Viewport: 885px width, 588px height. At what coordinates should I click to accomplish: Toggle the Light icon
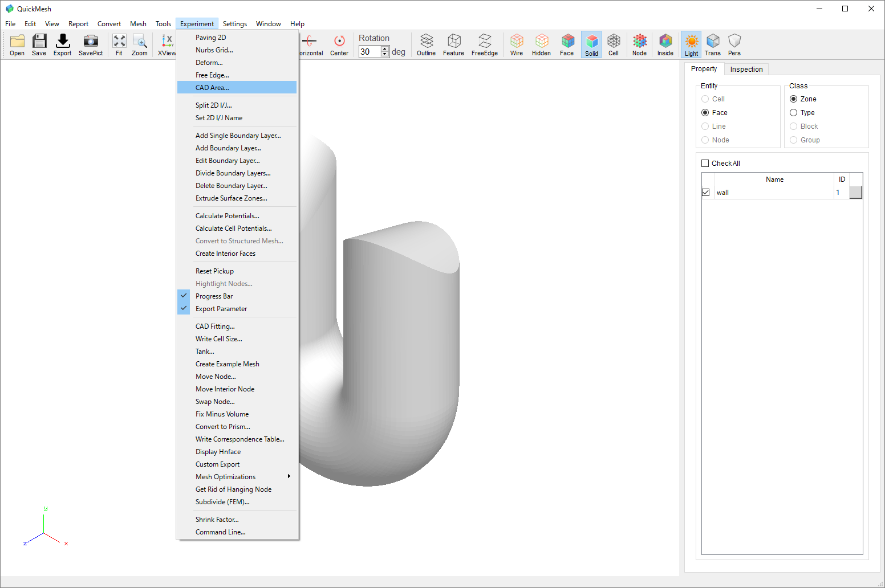[691, 44]
